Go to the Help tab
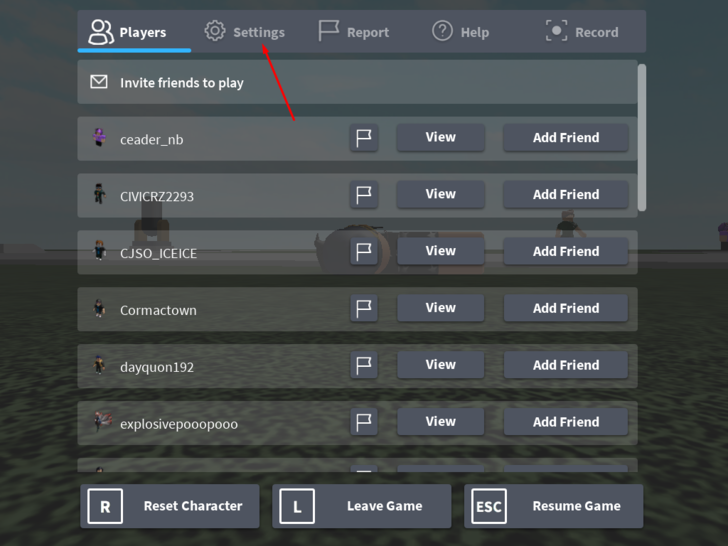Viewport: 728px width, 546px height. (461, 32)
